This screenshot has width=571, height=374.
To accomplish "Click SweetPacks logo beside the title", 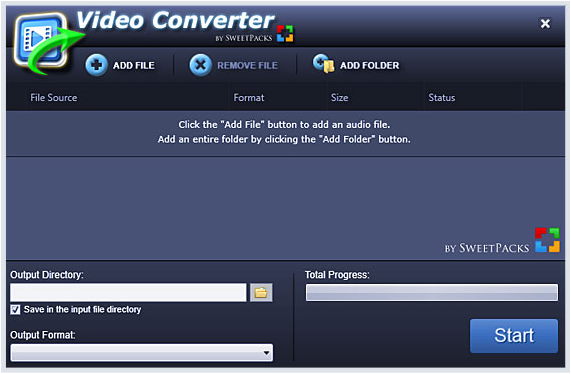I will pyautogui.click(x=285, y=34).
